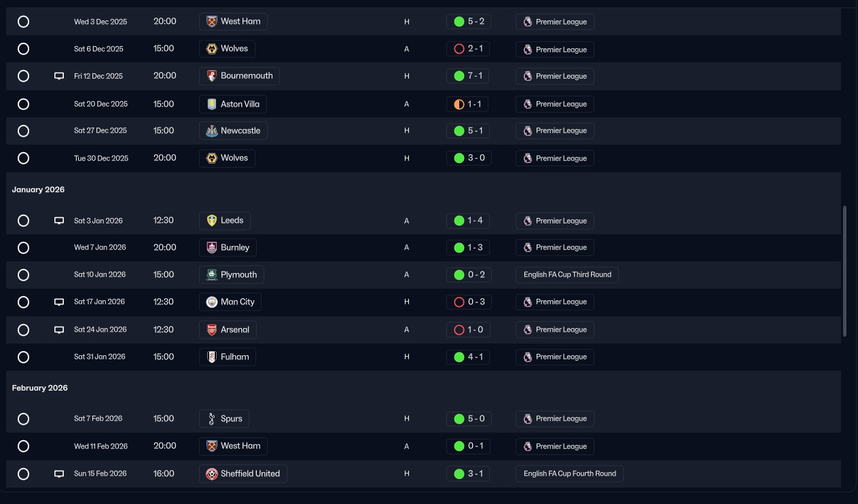The image size is (858, 504).
Task: Click the West Ham club crest on 3 Dec
Action: tap(211, 22)
